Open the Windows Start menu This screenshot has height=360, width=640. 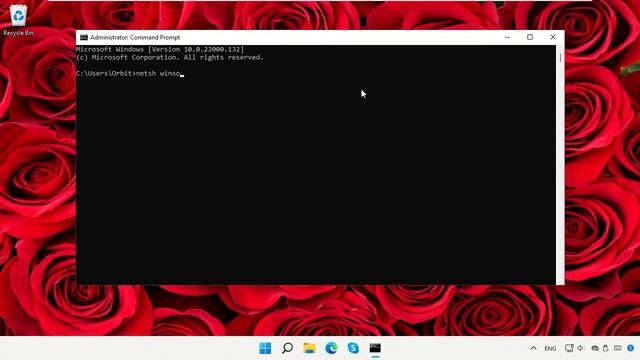point(265,348)
